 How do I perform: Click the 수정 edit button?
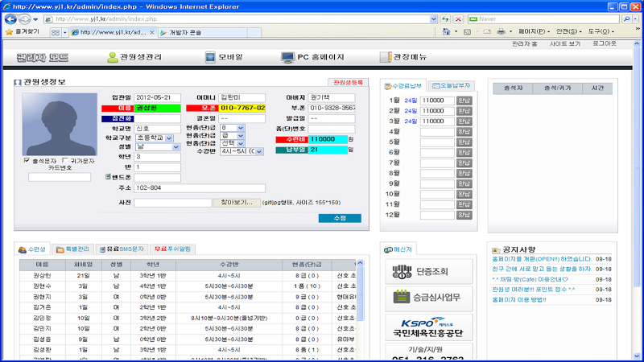point(340,218)
